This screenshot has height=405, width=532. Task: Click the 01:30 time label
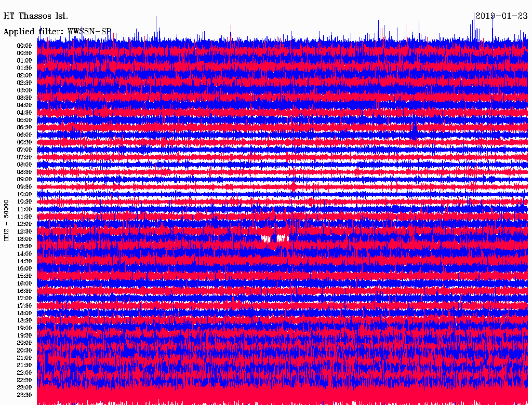(x=24, y=68)
